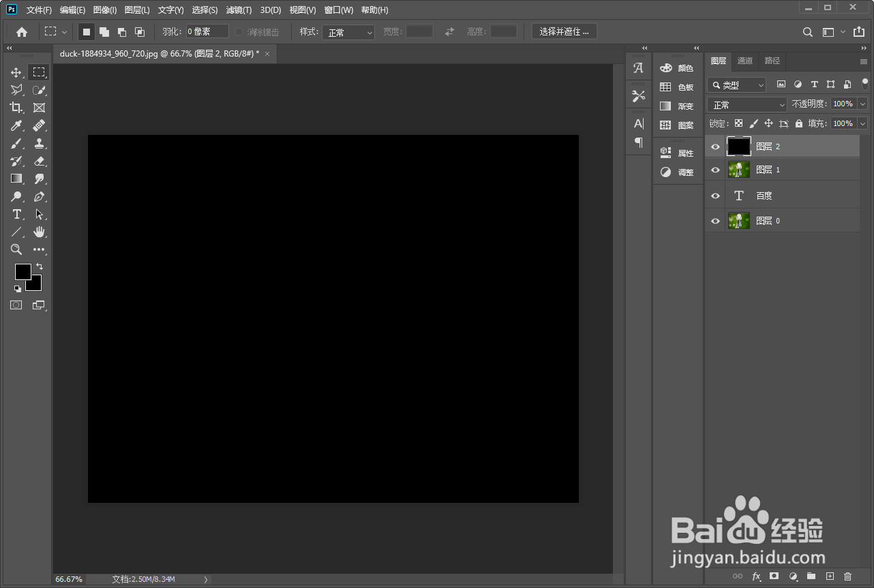Select the Zoom tool

[x=16, y=249]
